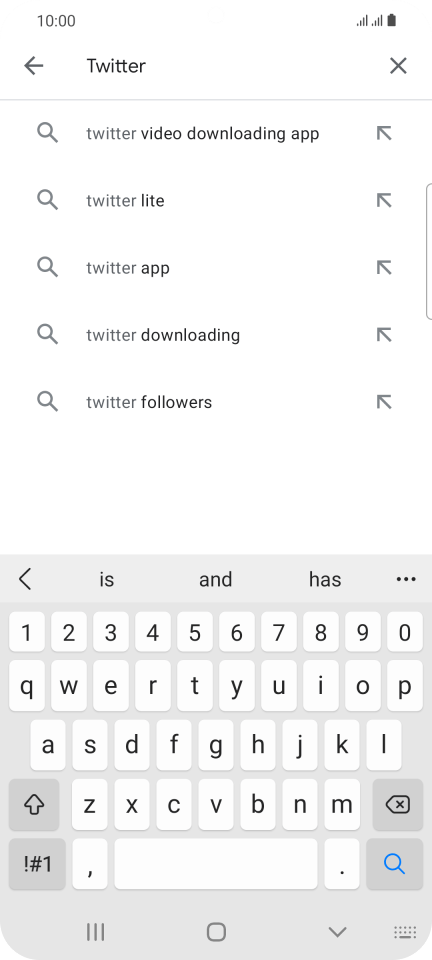
Task: Select the 'twitter app' suggestion
Action: click(x=216, y=268)
